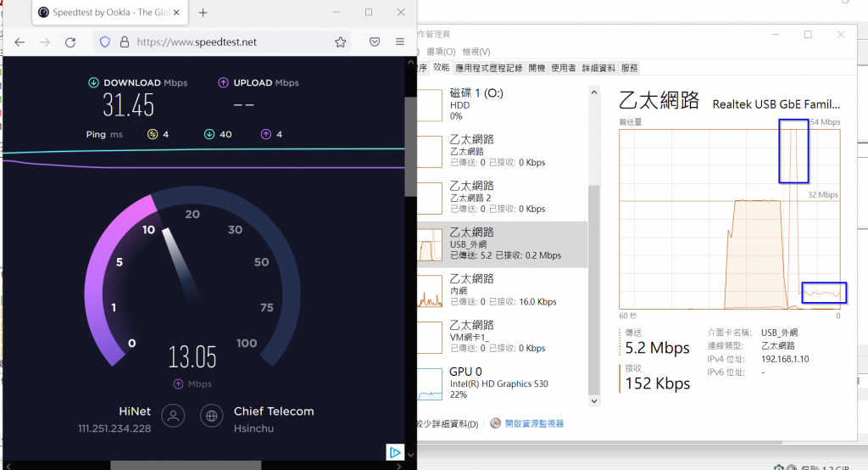Maximize the Task Manager window
Image resolution: width=868 pixels, height=470 pixels.
(x=808, y=35)
